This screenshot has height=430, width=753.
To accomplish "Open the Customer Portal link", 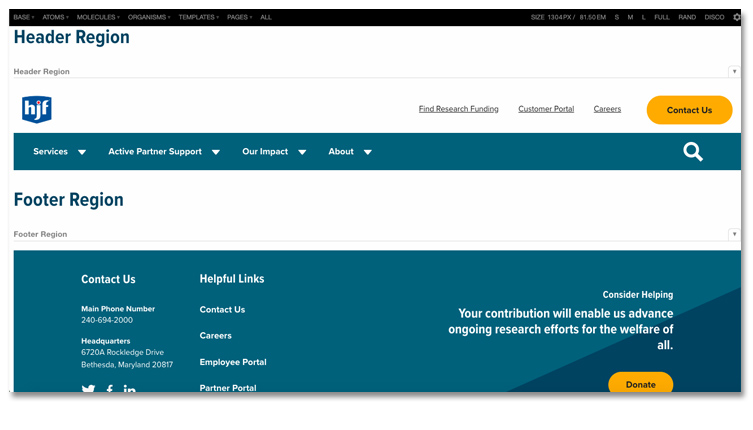I will click(546, 109).
